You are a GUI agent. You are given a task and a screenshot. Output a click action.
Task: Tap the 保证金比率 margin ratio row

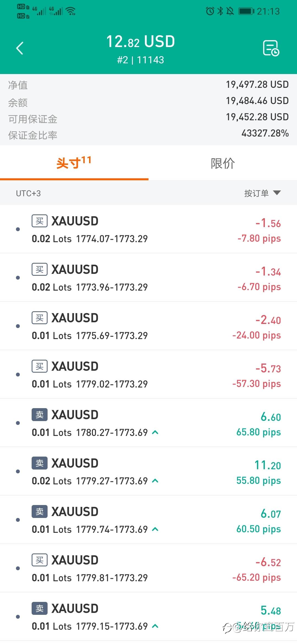point(148,135)
